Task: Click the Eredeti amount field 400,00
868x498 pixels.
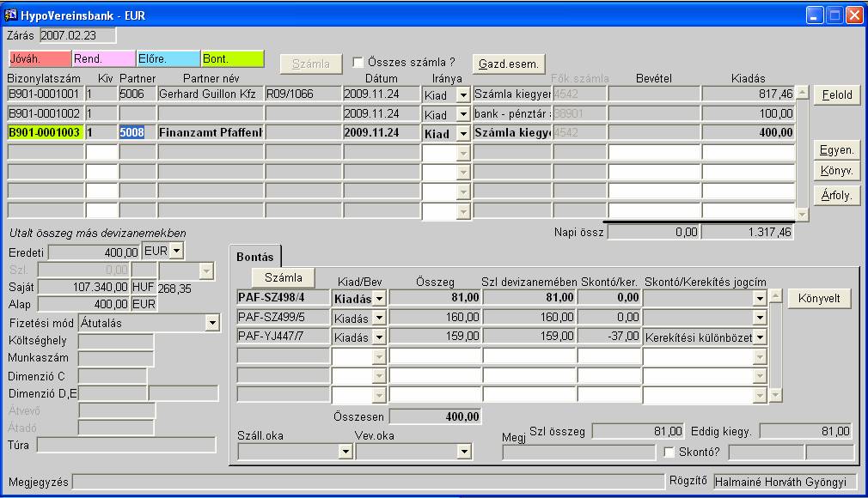Action: (95, 252)
